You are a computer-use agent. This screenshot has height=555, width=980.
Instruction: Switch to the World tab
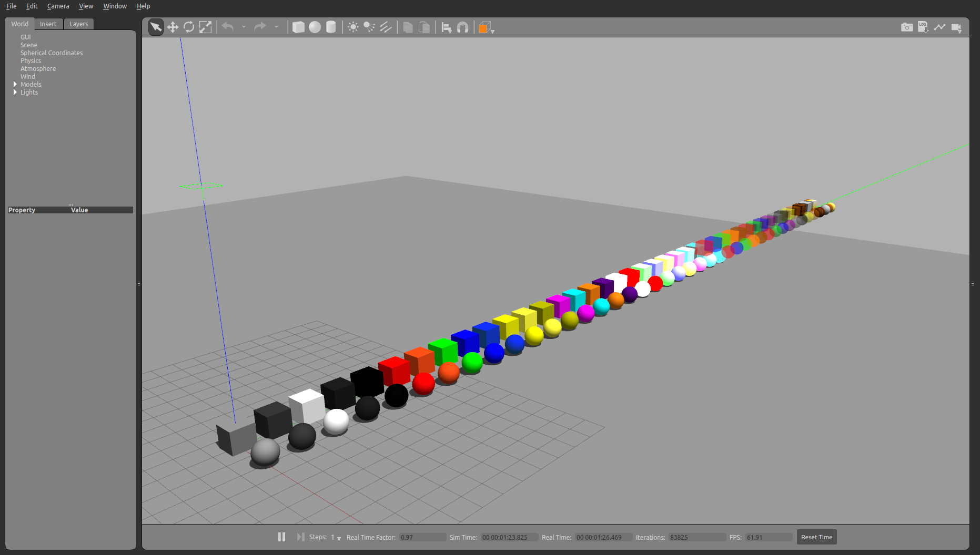[20, 24]
